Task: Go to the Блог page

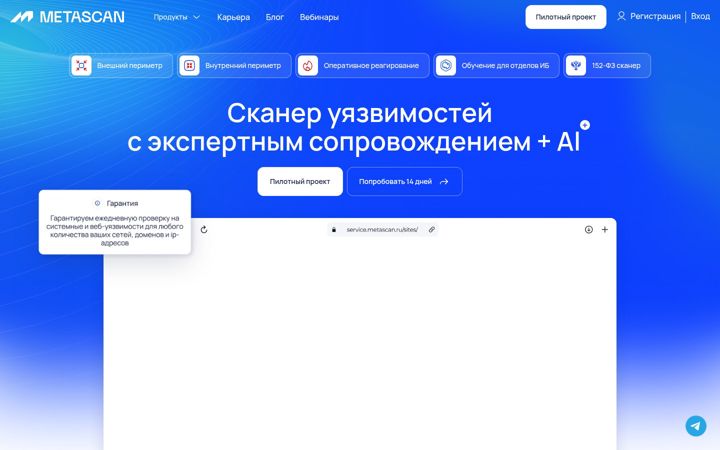Action: click(275, 17)
